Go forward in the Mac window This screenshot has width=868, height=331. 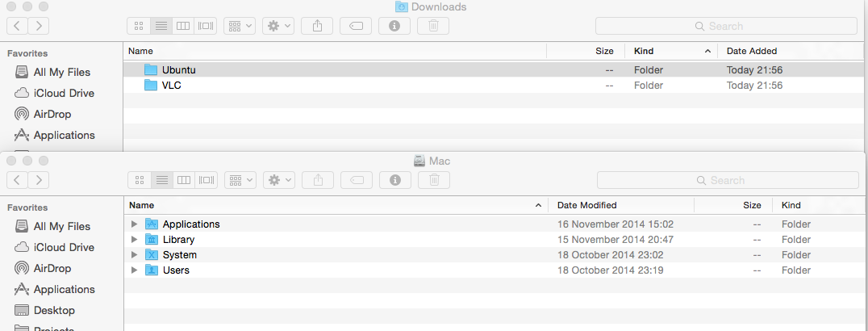point(38,180)
